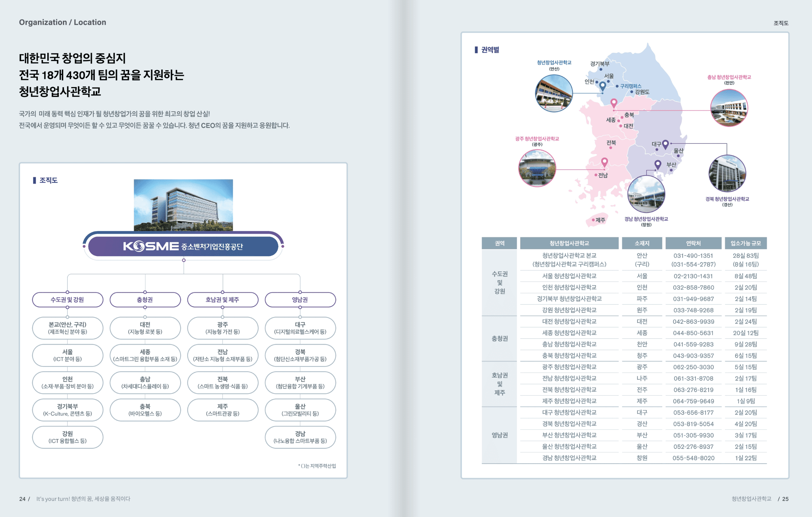
Task: Click the 제주 label on the map
Action: coord(600,220)
